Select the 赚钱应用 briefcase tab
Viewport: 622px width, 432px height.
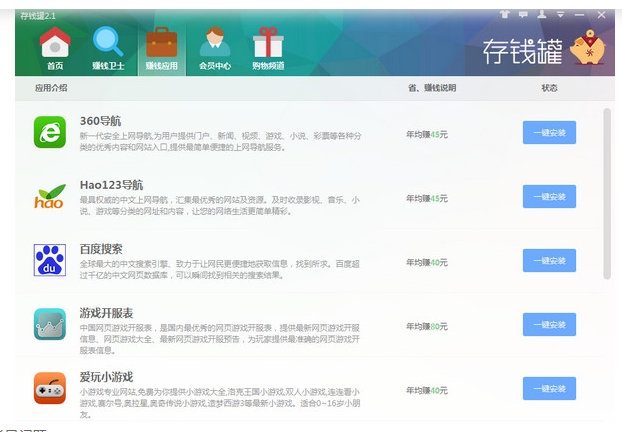coord(161,48)
